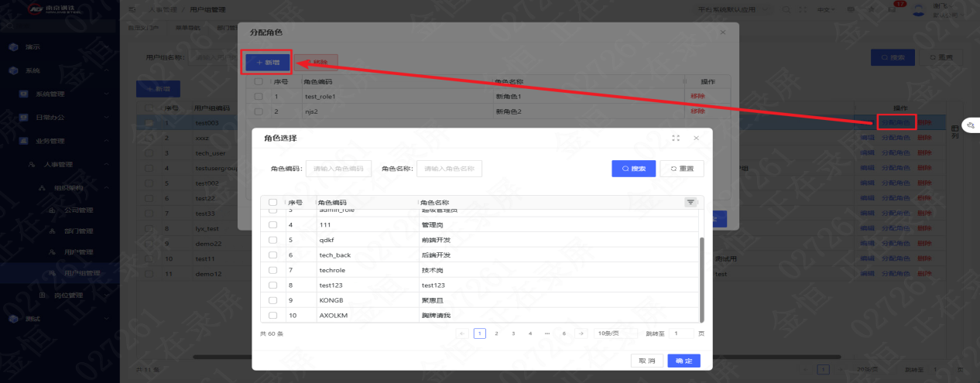The image size is (980, 383).
Task: Check the checkbox for test_role1 in 分配角色
Action: tap(259, 97)
